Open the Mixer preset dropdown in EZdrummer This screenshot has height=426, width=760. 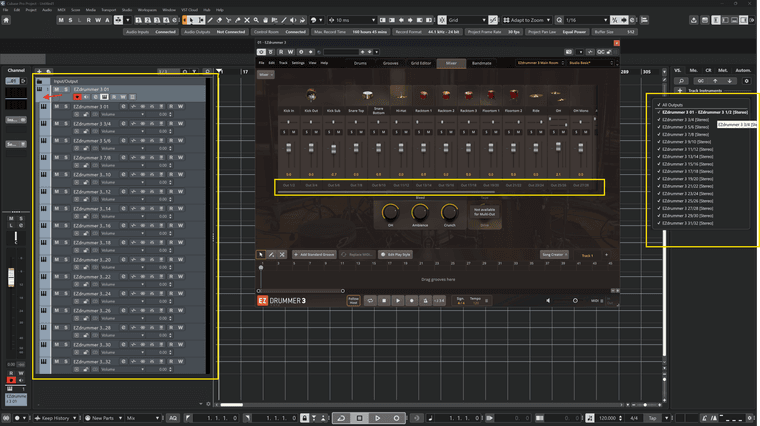point(266,75)
